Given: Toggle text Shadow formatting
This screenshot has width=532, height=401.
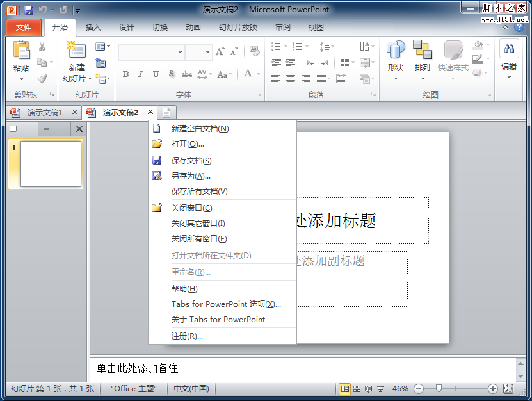Looking at the screenshot, I should coord(172,74).
